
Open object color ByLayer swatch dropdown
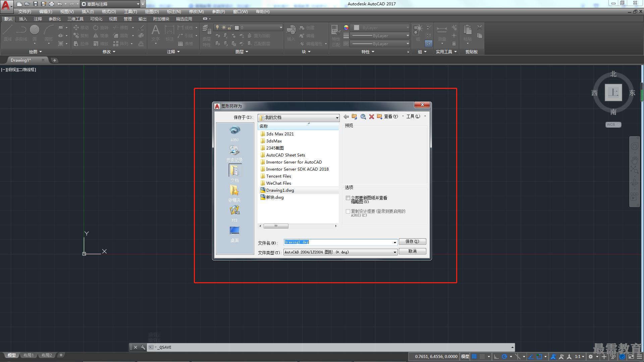[x=381, y=28]
